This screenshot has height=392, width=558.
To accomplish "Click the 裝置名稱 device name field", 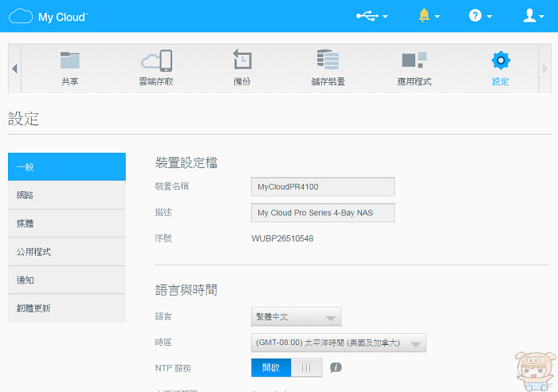I will coord(323,186).
